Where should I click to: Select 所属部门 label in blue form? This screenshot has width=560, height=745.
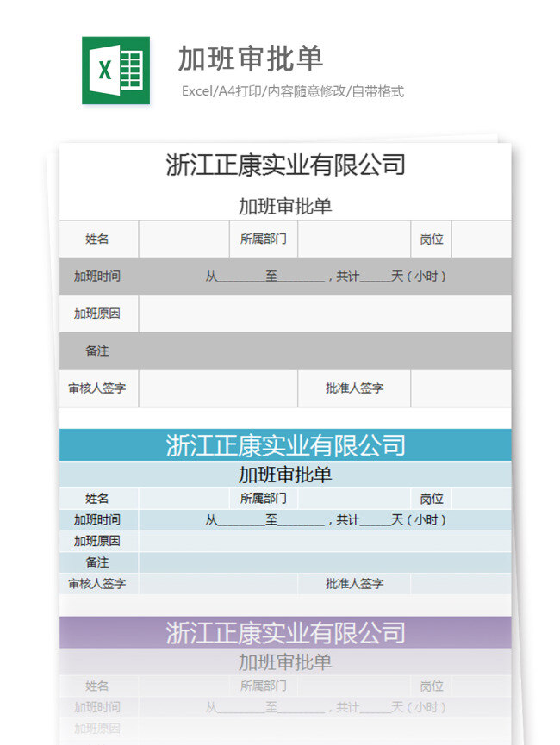(264, 499)
